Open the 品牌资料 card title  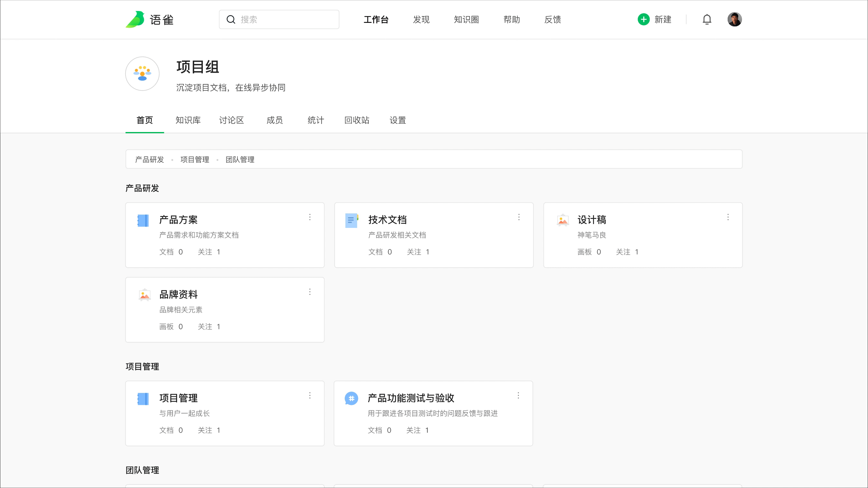(178, 295)
